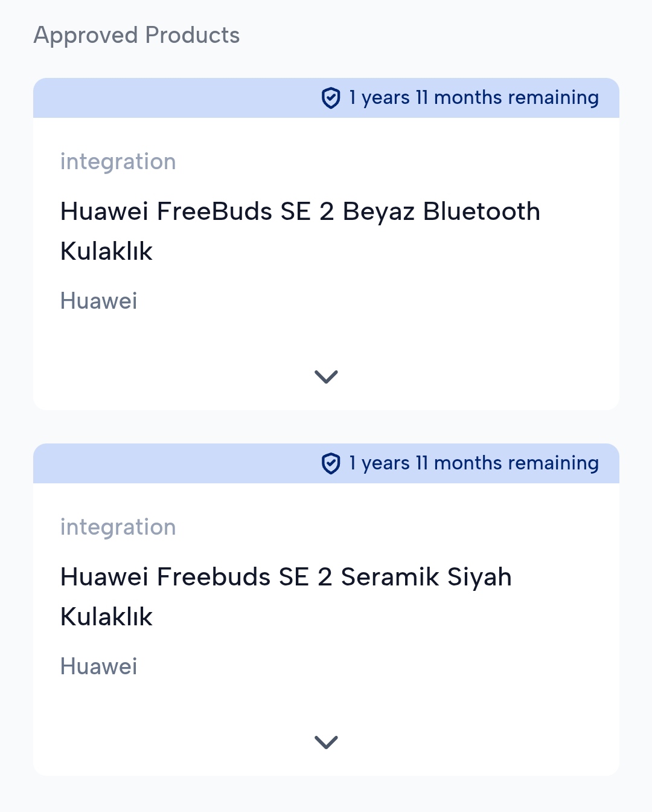Screen dimensions: 652x812
Task: Expand the Freebuds SE 2 Seramik Siyah card chevron
Action: coord(326,742)
